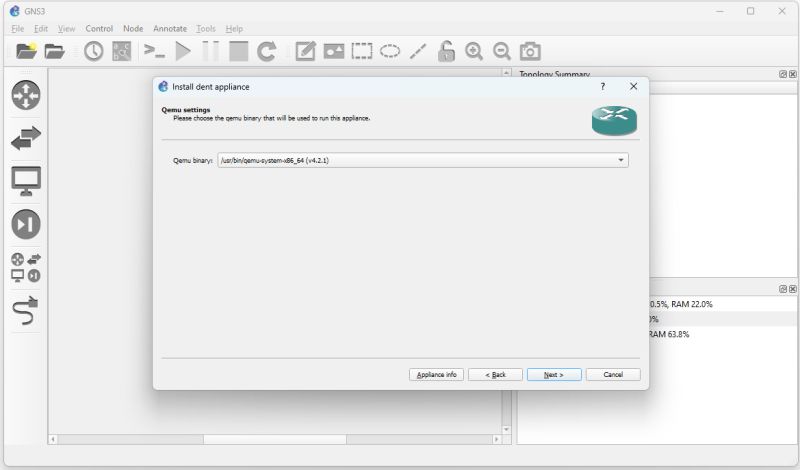Image resolution: width=800 pixels, height=470 pixels.
Task: Stop all nodes square icon
Action: [238, 51]
